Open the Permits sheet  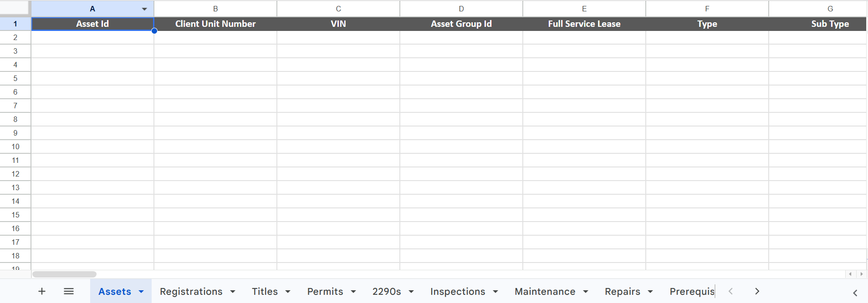click(325, 292)
